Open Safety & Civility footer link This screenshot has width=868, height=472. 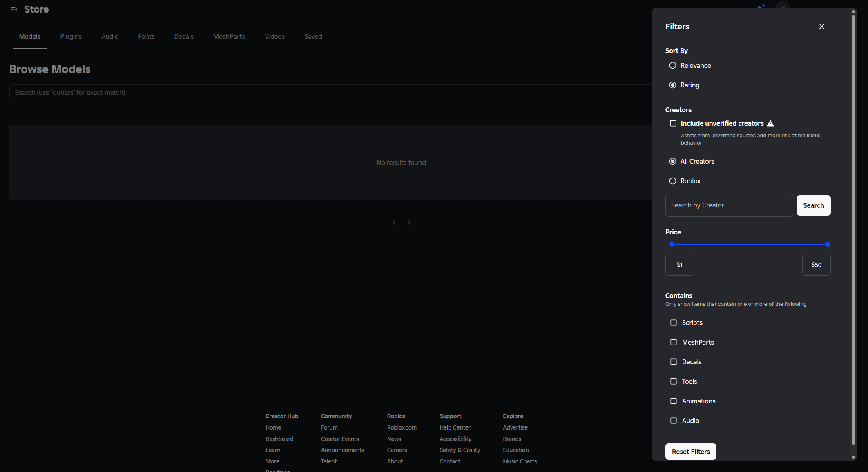(x=460, y=450)
